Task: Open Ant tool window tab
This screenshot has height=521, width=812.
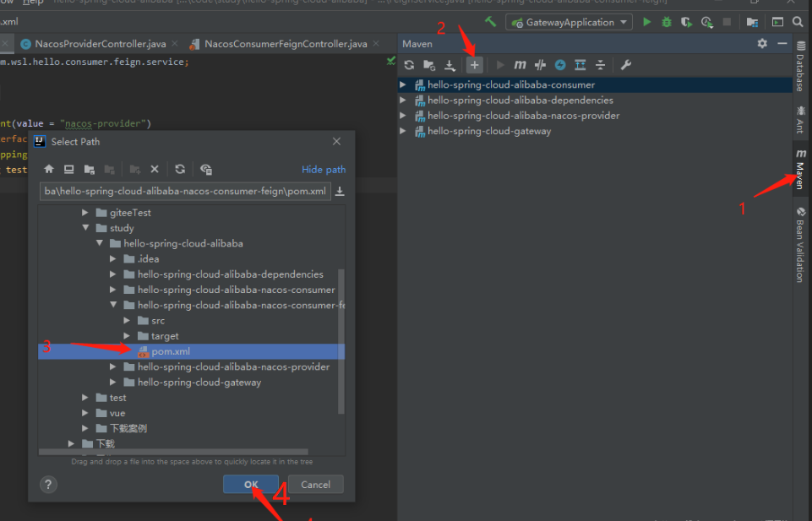Action: [x=801, y=119]
